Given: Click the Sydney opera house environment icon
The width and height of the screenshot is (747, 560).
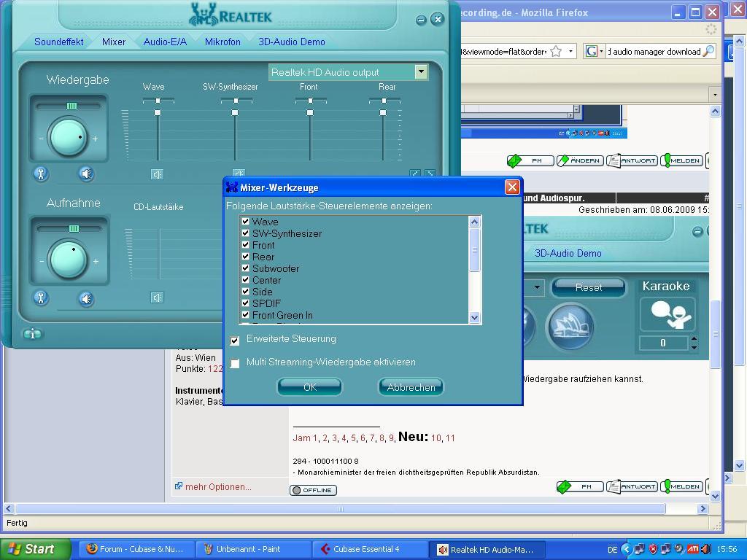Looking at the screenshot, I should 570,327.
